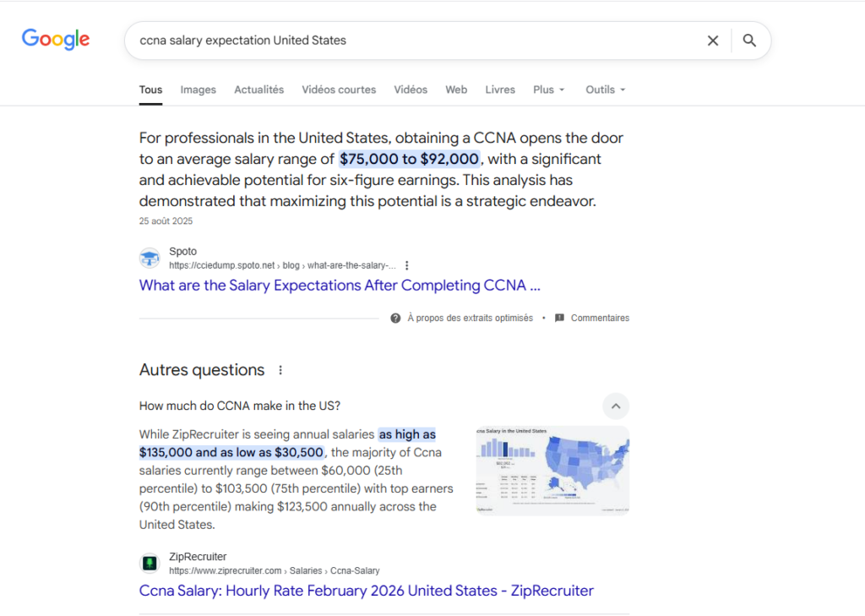Screen dimensions: 865x616
Task: Click the Google logo
Action: coord(56,40)
